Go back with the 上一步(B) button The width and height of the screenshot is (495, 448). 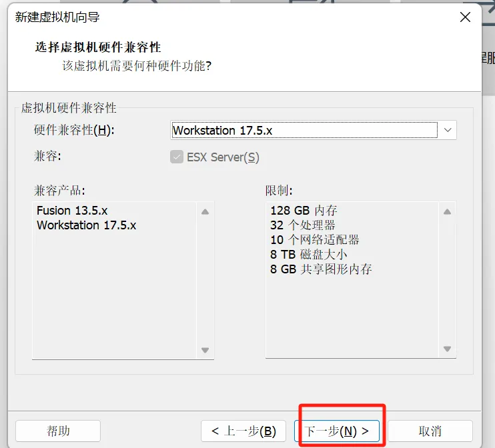click(243, 431)
